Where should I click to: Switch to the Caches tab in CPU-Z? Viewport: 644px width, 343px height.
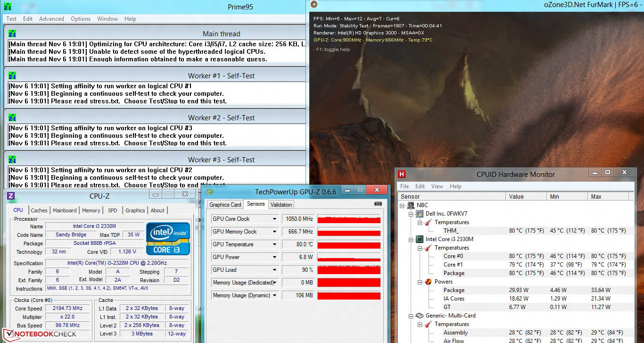click(39, 210)
